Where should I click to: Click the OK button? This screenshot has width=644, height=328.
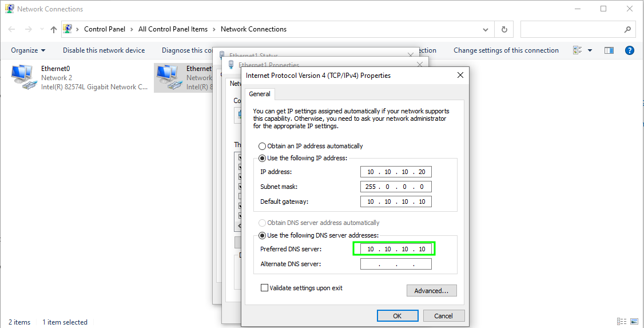coord(397,315)
